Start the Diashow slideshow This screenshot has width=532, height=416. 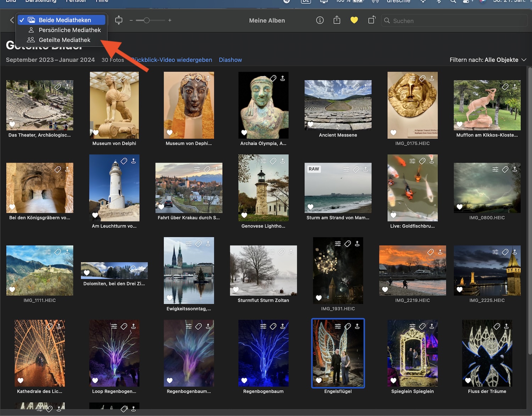[x=230, y=60]
